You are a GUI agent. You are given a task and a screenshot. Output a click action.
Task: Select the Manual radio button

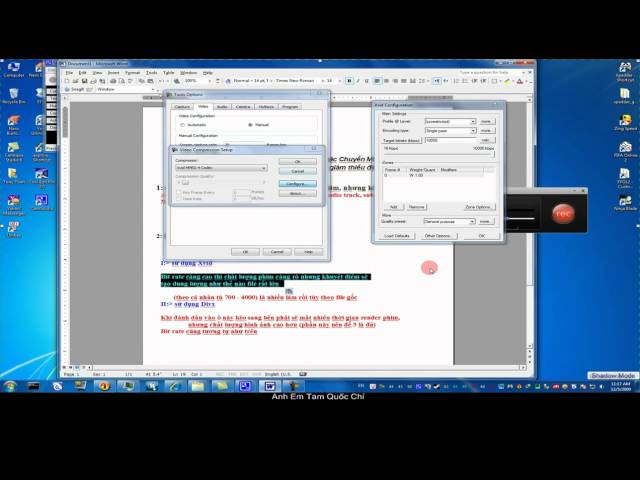click(x=251, y=125)
